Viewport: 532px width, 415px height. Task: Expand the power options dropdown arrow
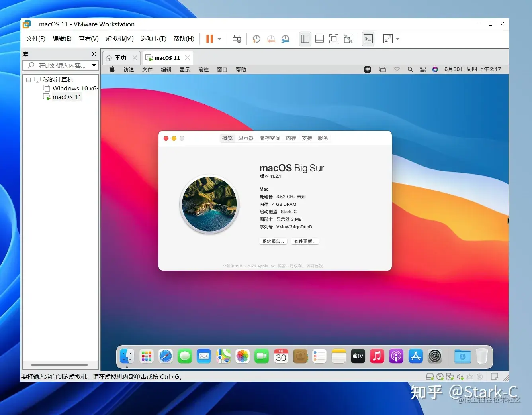pyautogui.click(x=219, y=39)
